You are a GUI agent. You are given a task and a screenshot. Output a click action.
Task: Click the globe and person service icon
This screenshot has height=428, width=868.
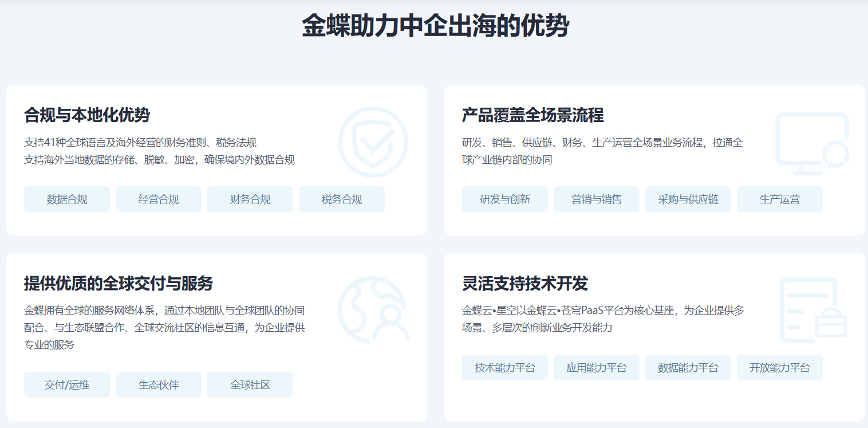pos(373,309)
